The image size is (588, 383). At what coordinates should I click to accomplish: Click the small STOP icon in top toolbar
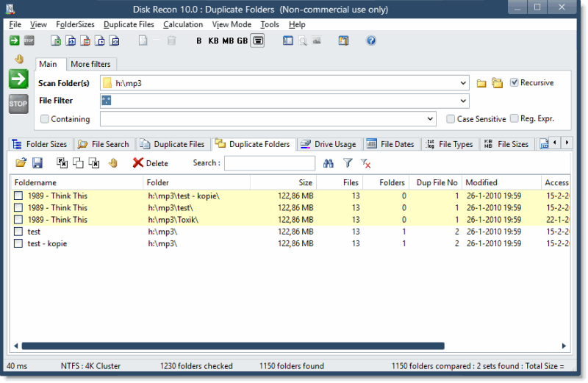29,40
